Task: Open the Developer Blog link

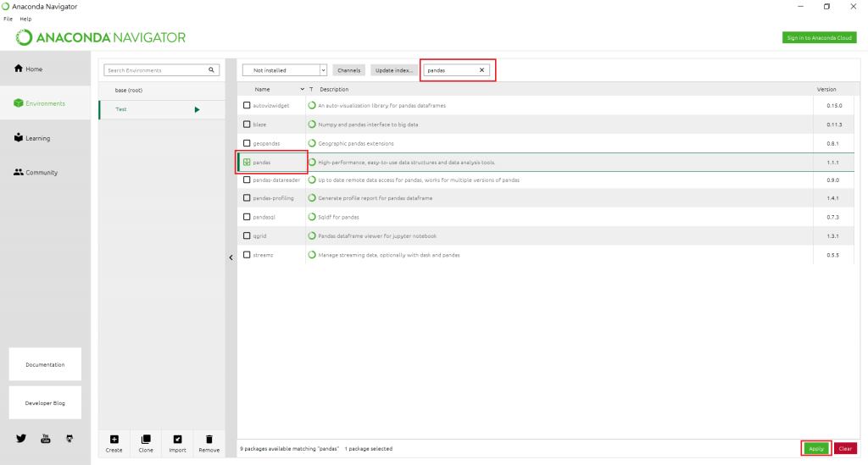Action: click(x=45, y=403)
